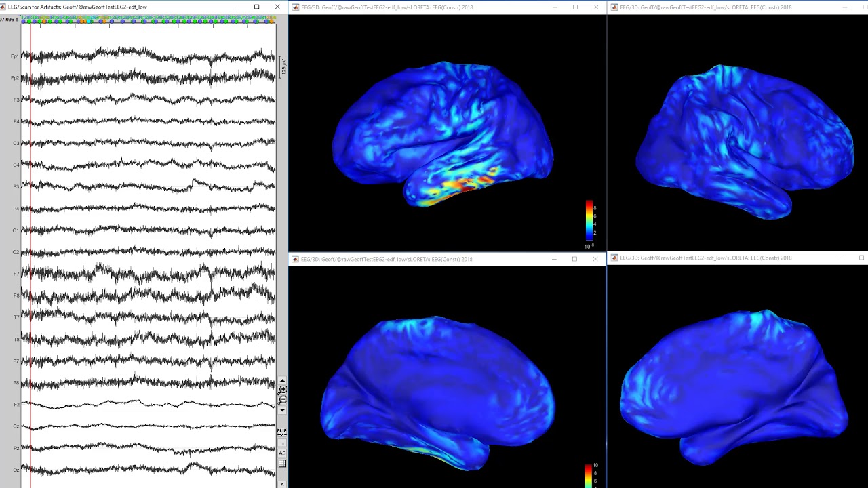The height and width of the screenshot is (488, 868).
Task: Select the F8 channel label
Action: [16, 296]
